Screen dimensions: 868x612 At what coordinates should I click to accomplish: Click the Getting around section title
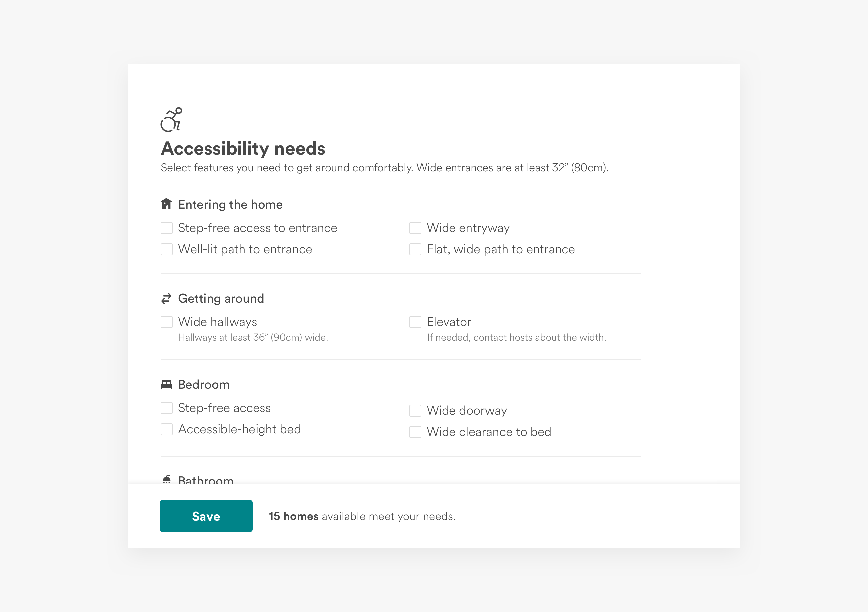(221, 299)
